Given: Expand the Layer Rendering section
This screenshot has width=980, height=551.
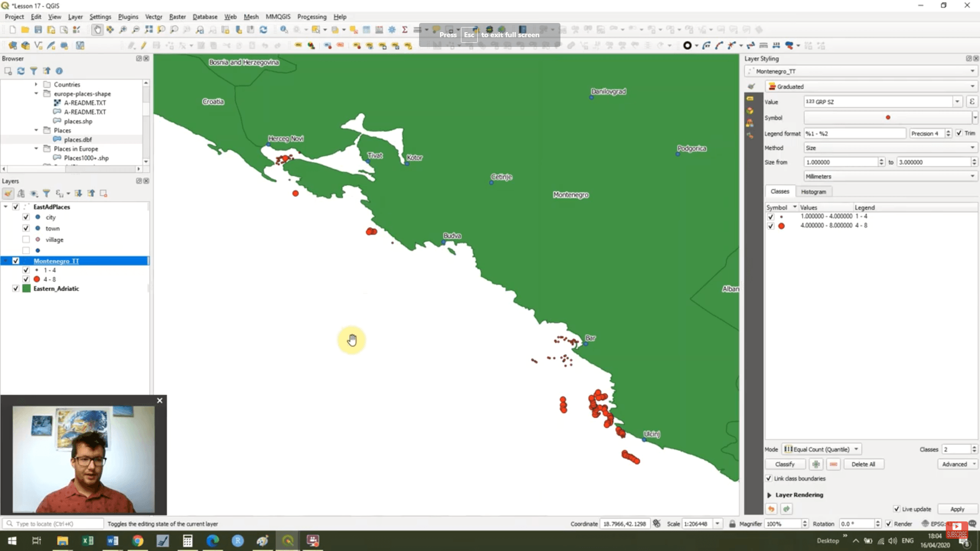Looking at the screenshot, I should (769, 495).
